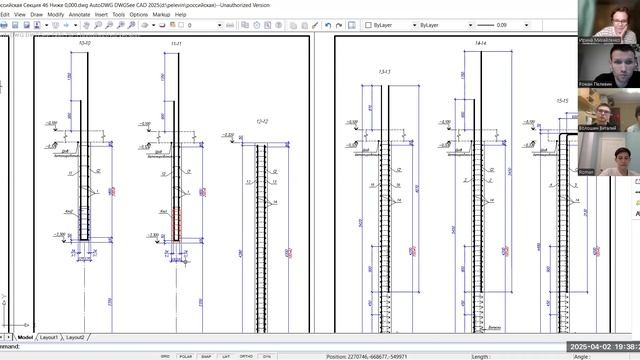Image resolution: width=640 pixels, height=360 pixels.
Task: Open the Edit menu
Action: point(5,14)
